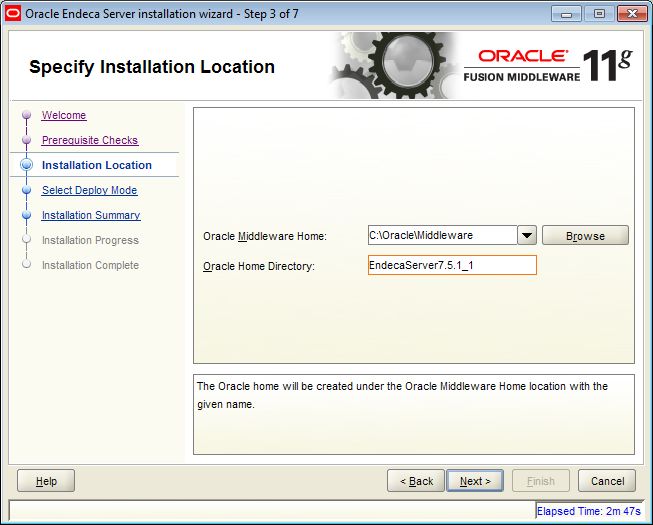Click the Installation Location step bullet icon

(27, 165)
